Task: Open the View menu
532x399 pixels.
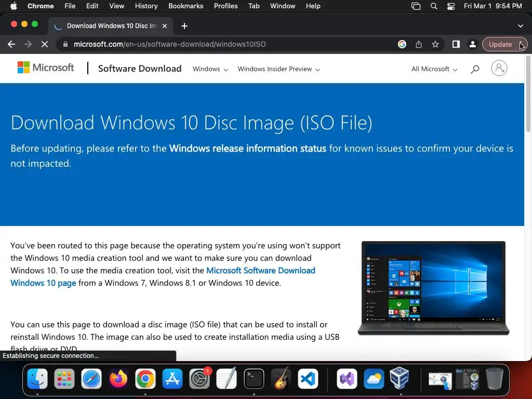Action: pos(116,6)
